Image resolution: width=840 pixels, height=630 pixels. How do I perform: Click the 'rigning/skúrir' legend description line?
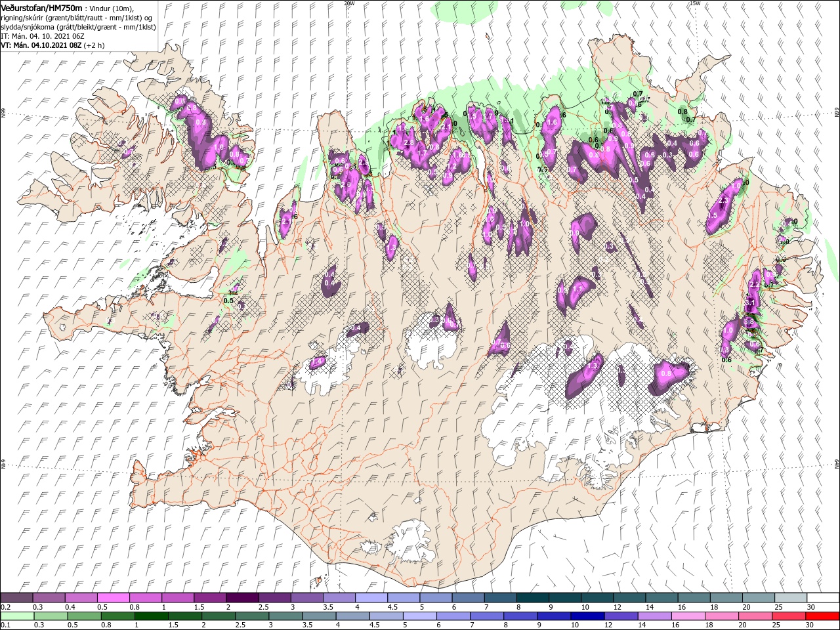tap(76, 18)
